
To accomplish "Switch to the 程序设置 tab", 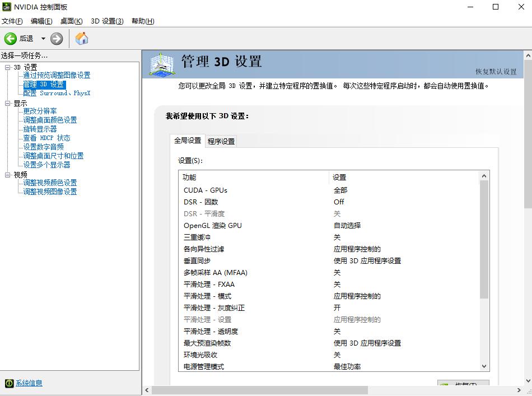I will [x=220, y=141].
